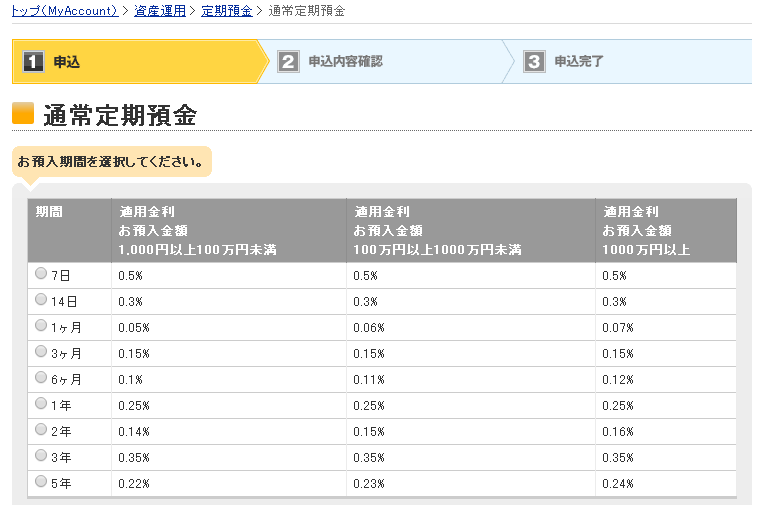Click step 3 申込完了 in progress bar
The height and width of the screenshot is (505, 773).
pyautogui.click(x=579, y=62)
